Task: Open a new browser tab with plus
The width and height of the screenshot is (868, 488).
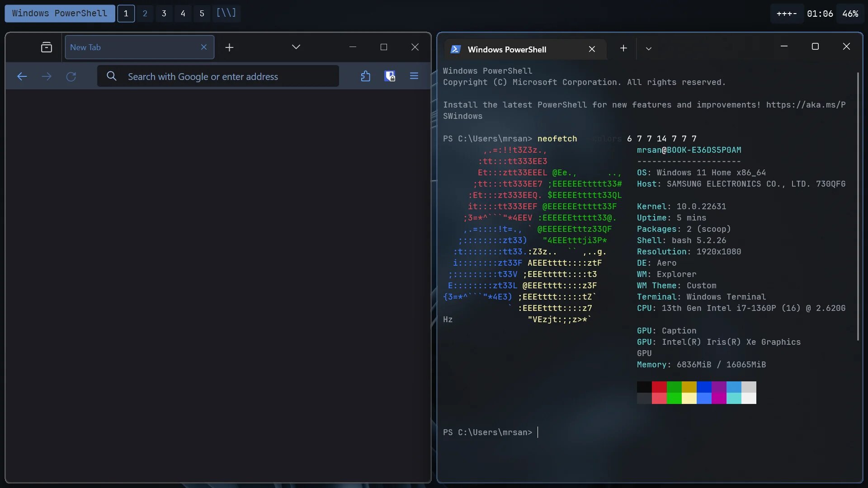Action: coord(230,47)
